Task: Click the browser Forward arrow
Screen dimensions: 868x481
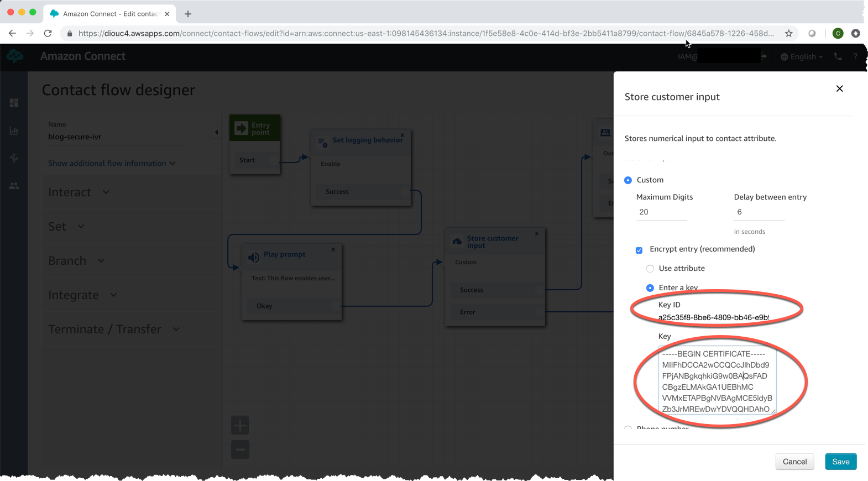Action: (30, 33)
